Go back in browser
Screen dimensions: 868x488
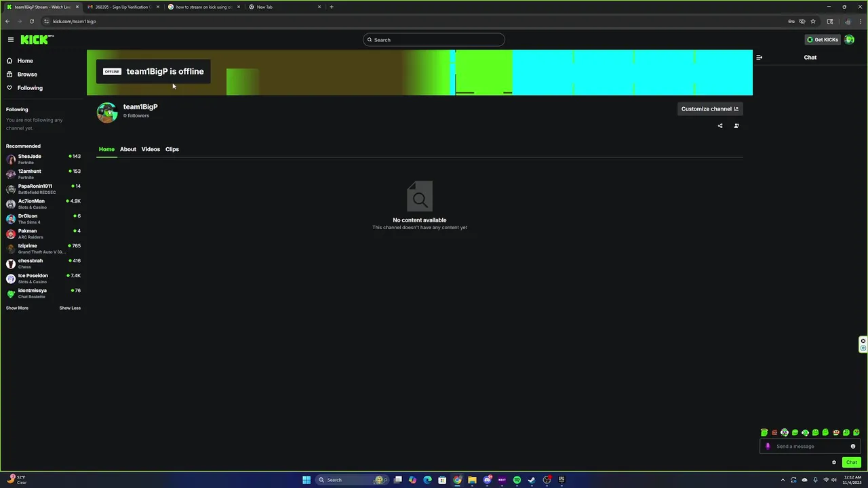[x=7, y=21]
